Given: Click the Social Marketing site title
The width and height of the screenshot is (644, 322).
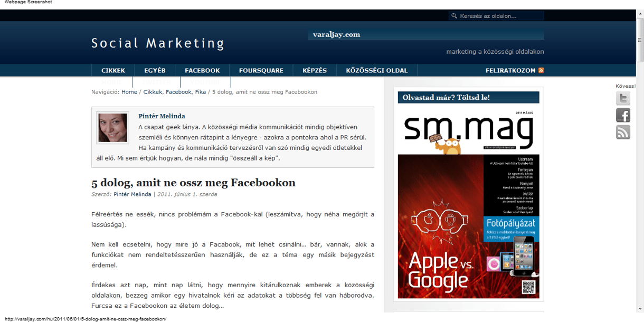Looking at the screenshot, I should pos(158,43).
